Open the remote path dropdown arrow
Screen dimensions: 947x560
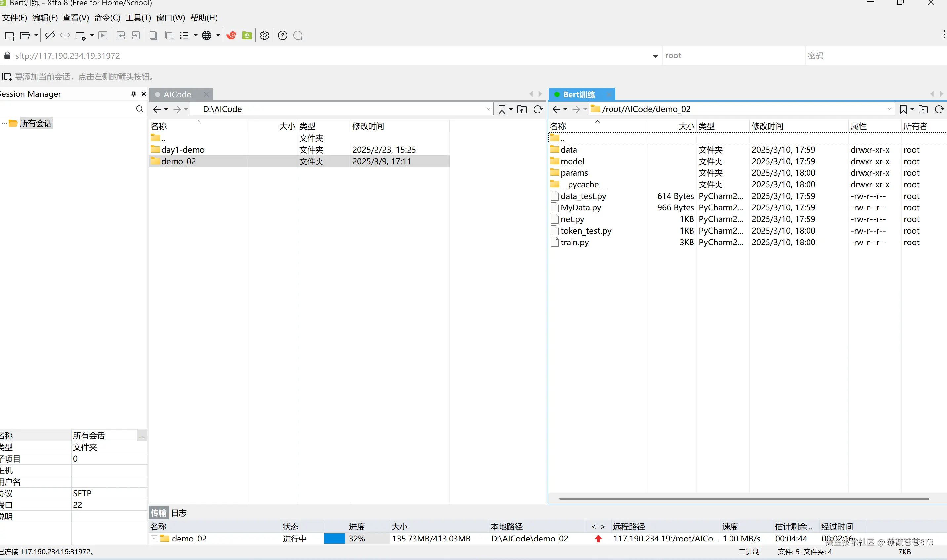(889, 109)
